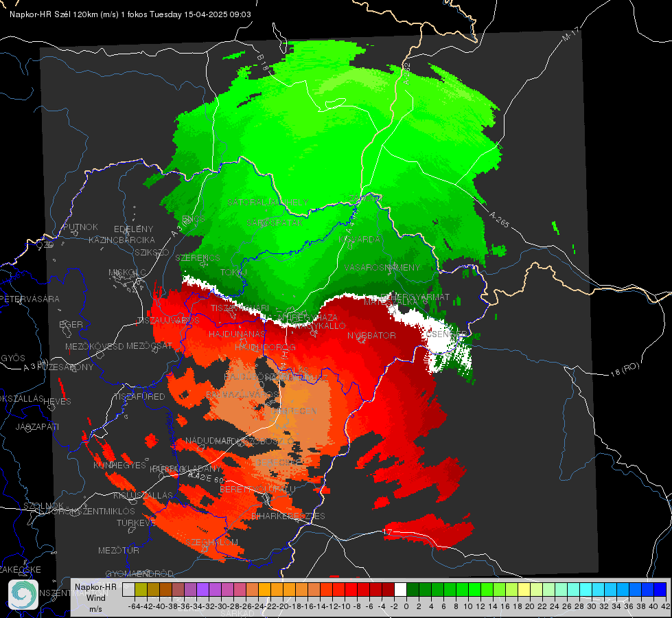Click the SZERENCS town label

(198, 258)
